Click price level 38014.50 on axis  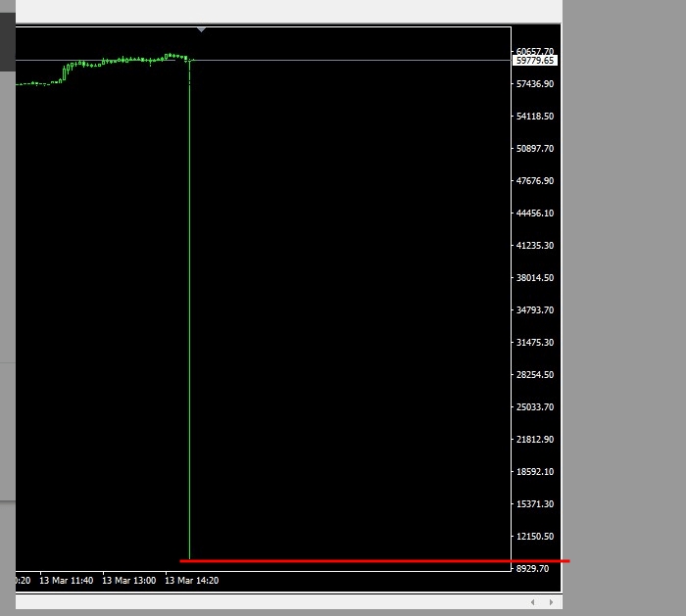tap(535, 278)
